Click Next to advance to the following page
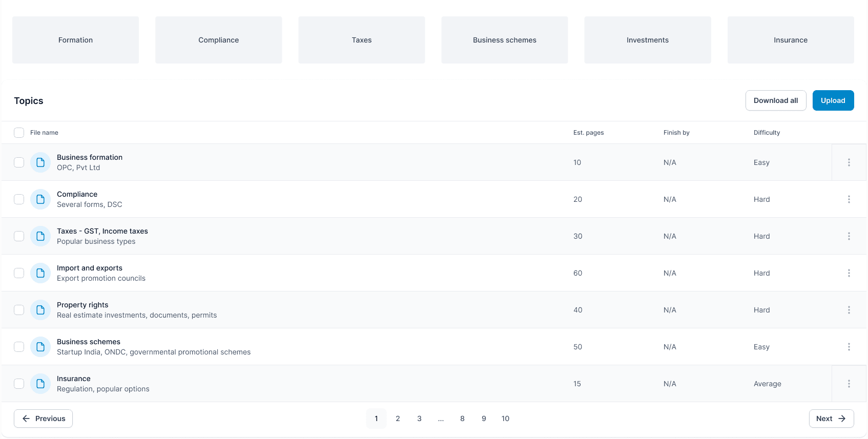The image size is (868, 439). (x=831, y=419)
